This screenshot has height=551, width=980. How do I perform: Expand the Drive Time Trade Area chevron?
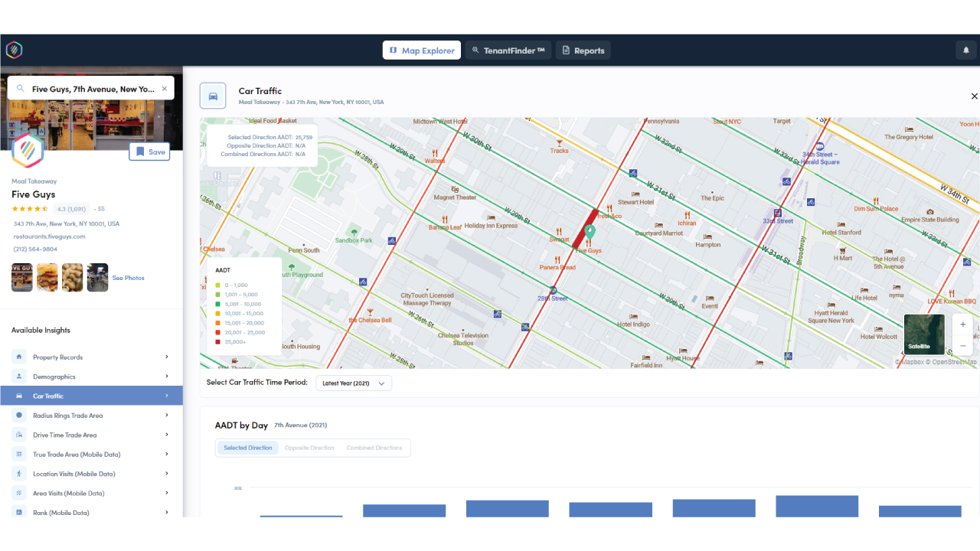tap(167, 435)
